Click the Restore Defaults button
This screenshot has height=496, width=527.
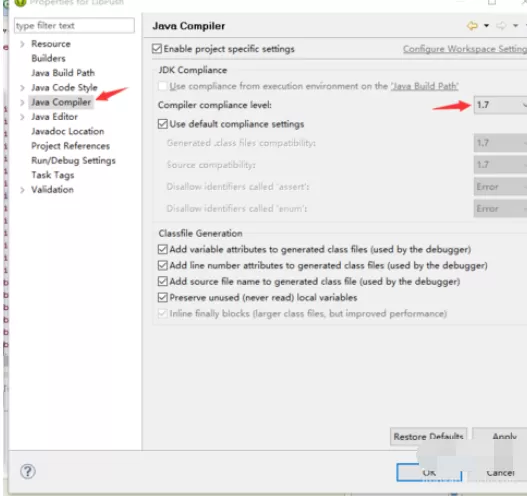point(429,437)
